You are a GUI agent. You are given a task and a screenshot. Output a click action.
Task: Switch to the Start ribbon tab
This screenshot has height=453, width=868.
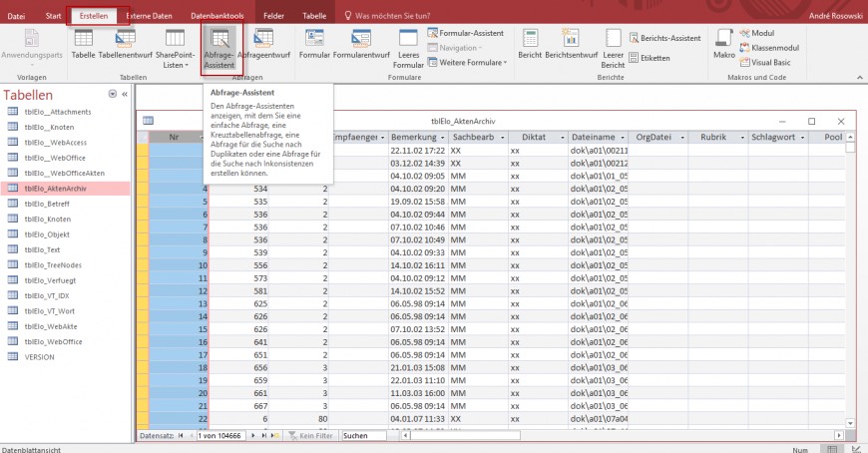click(x=53, y=16)
